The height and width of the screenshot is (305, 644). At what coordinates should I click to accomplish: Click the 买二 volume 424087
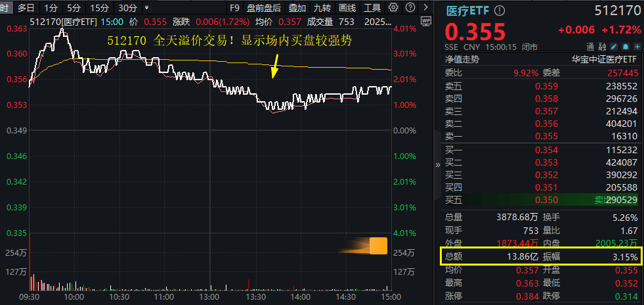(620, 163)
